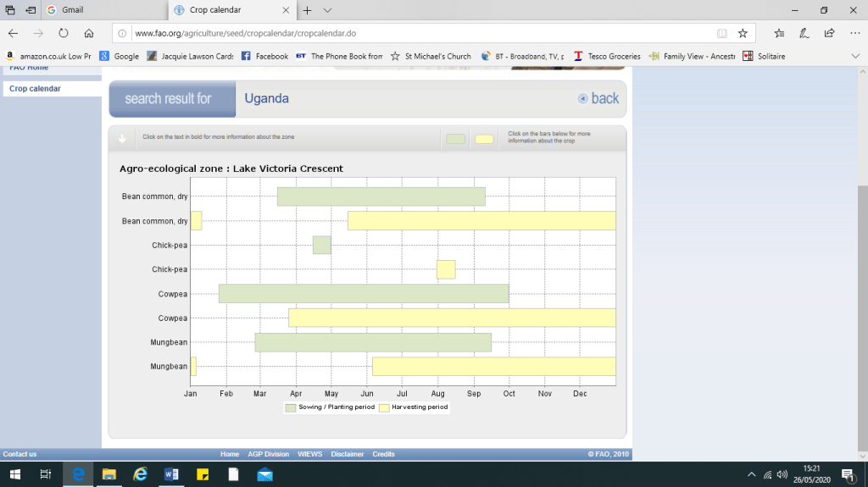Select Crop calendar in left sidebar
868x487 pixels.
click(35, 89)
